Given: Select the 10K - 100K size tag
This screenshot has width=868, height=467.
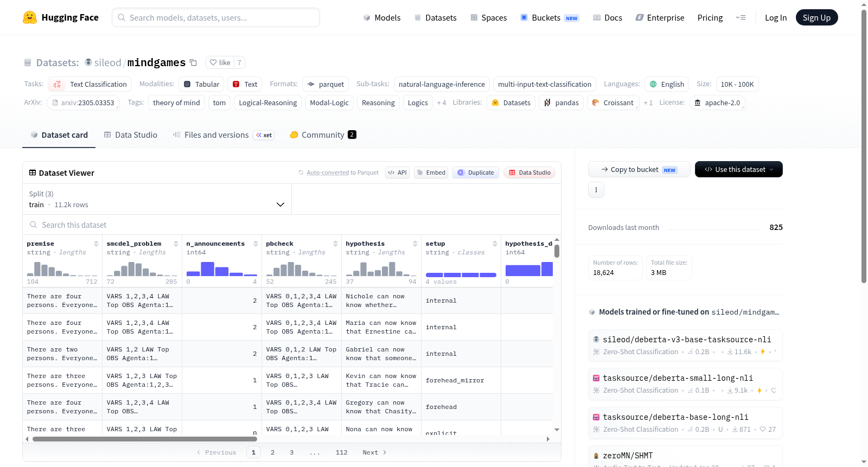Looking at the screenshot, I should tap(737, 84).
